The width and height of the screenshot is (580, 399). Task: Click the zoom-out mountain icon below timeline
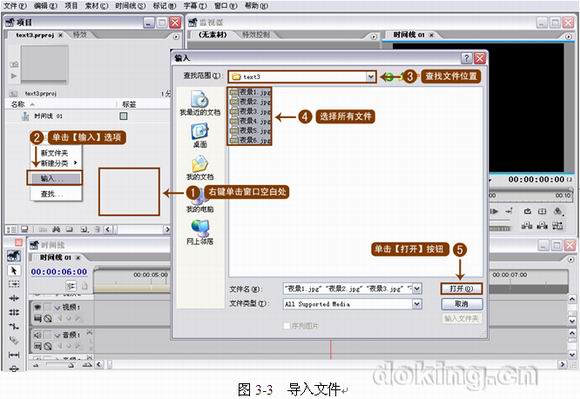point(36,365)
